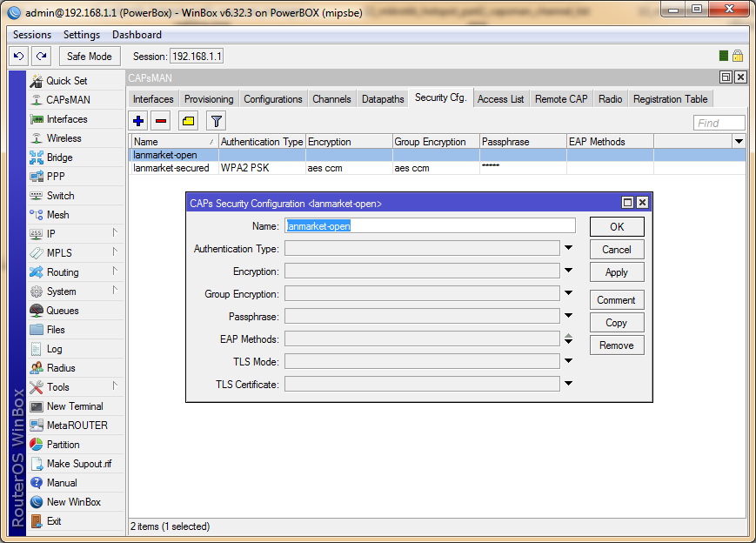The width and height of the screenshot is (756, 543).
Task: Toggle the Safe Mode button
Action: (89, 56)
